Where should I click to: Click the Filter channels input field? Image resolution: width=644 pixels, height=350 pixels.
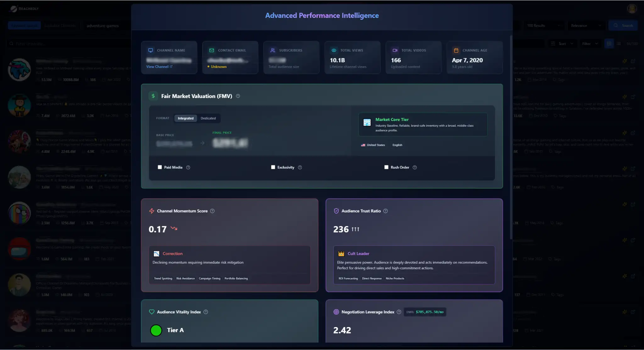tap(69, 44)
